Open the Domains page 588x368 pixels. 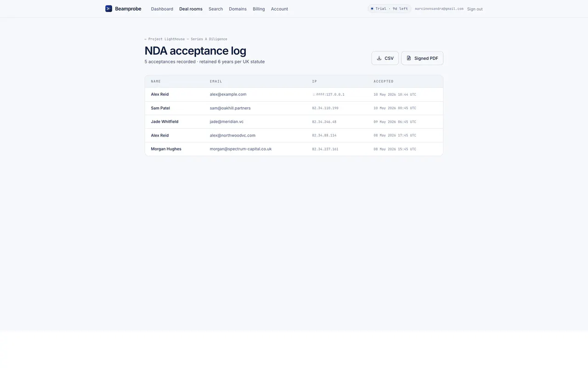tap(237, 9)
